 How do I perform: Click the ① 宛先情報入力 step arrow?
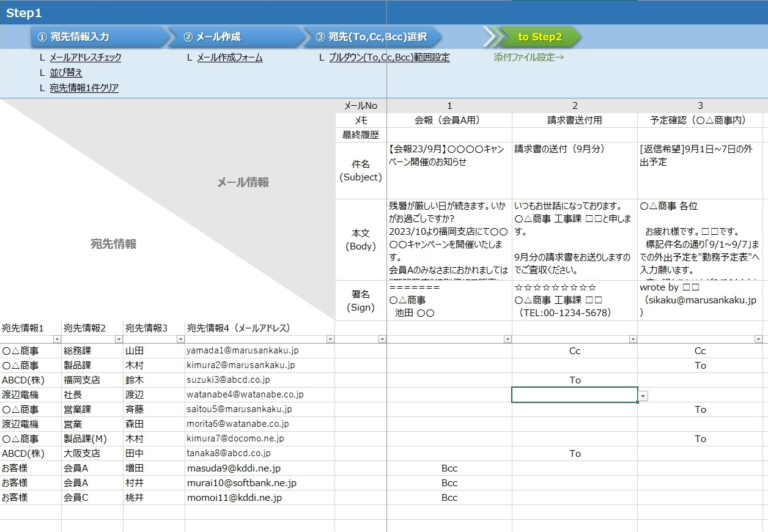(98, 37)
